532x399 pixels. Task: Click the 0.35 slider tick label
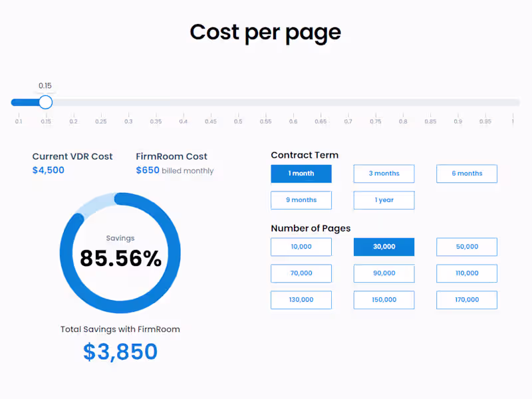point(156,122)
